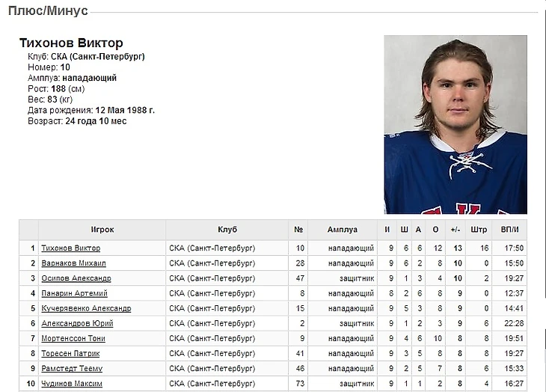546x392 pixels.
Task: Open Мортенссон Тони player link
Action: click(73, 338)
